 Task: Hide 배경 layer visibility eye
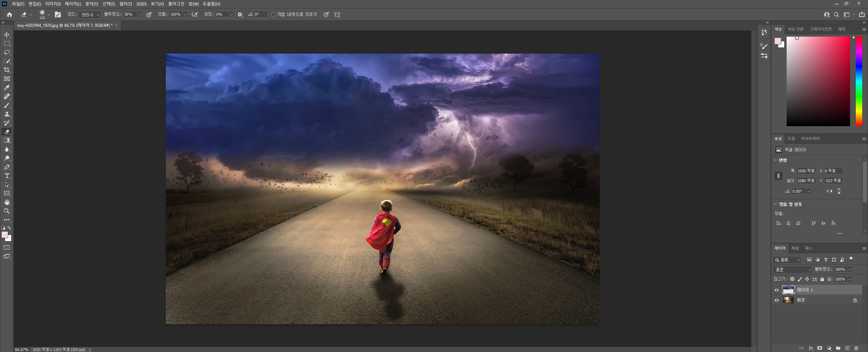pyautogui.click(x=776, y=300)
